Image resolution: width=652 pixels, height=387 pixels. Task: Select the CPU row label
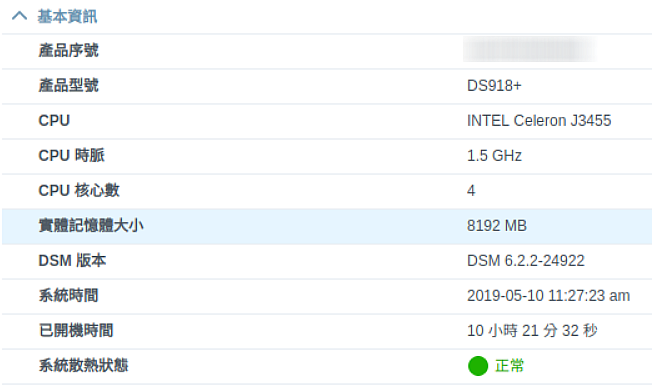[x=54, y=121]
